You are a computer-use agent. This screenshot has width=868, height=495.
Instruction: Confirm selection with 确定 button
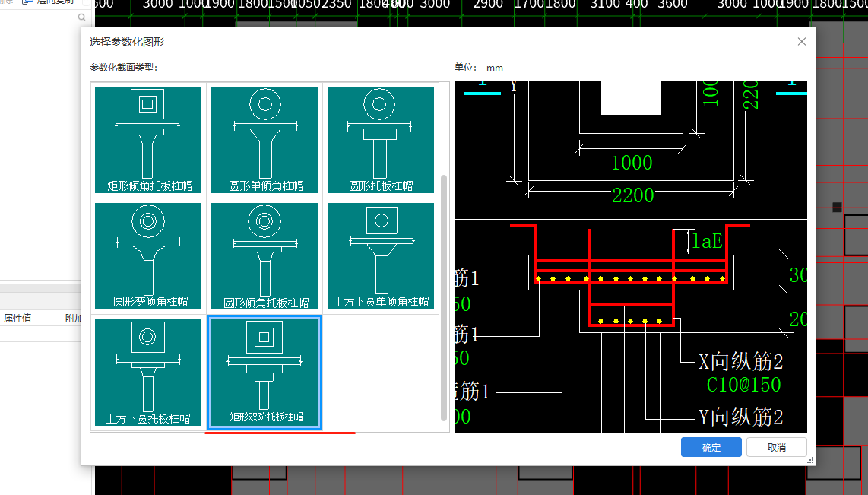pyautogui.click(x=711, y=447)
